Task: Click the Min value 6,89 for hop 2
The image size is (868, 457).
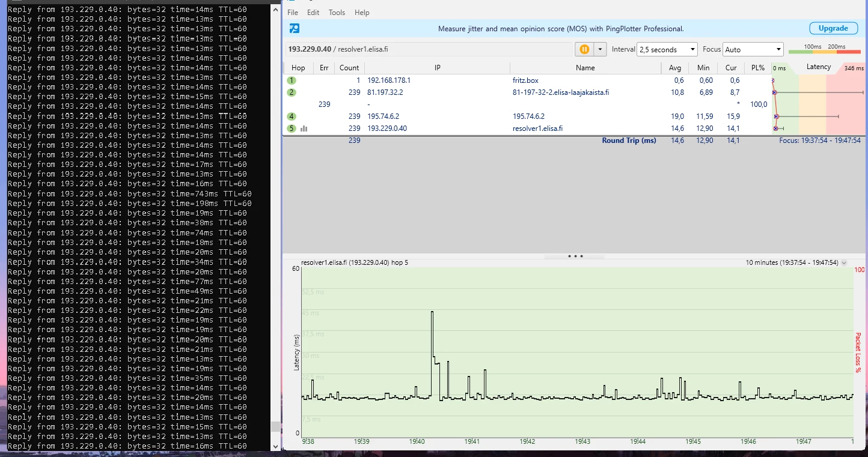Action: [705, 92]
